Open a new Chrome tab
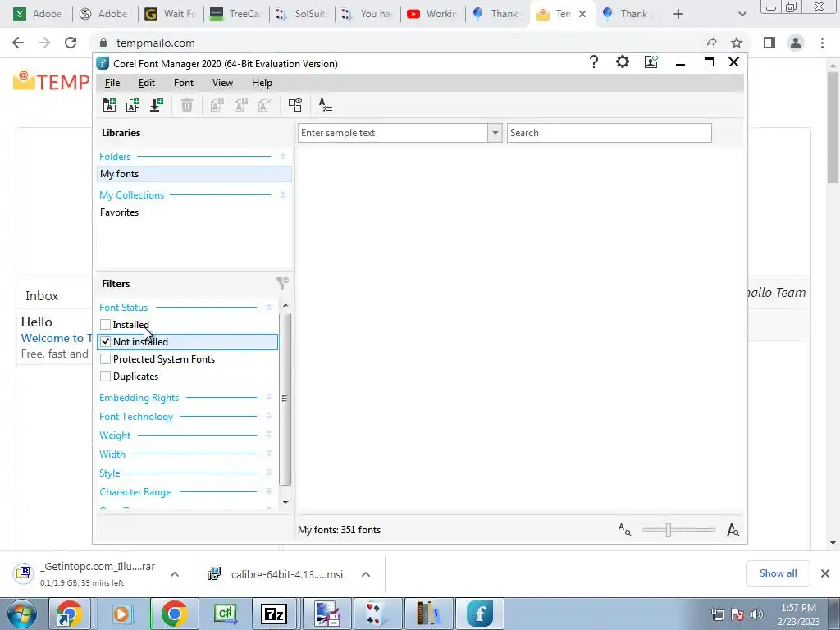Image resolution: width=840 pixels, height=630 pixels. pos(678,14)
